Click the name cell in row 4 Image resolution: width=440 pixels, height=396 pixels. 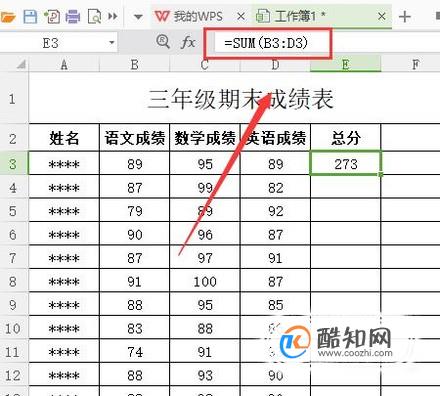pyautogui.click(x=64, y=187)
